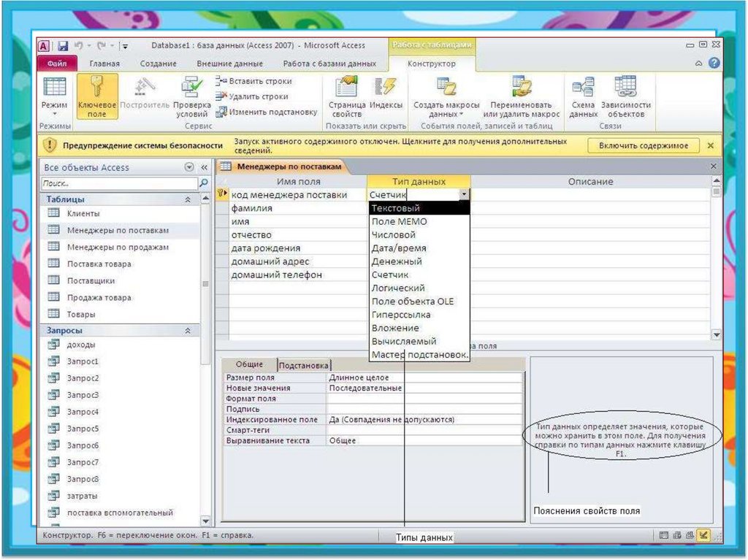Choose Гиперссылка in the data type list
The height and width of the screenshot is (560, 748).
coord(419,315)
